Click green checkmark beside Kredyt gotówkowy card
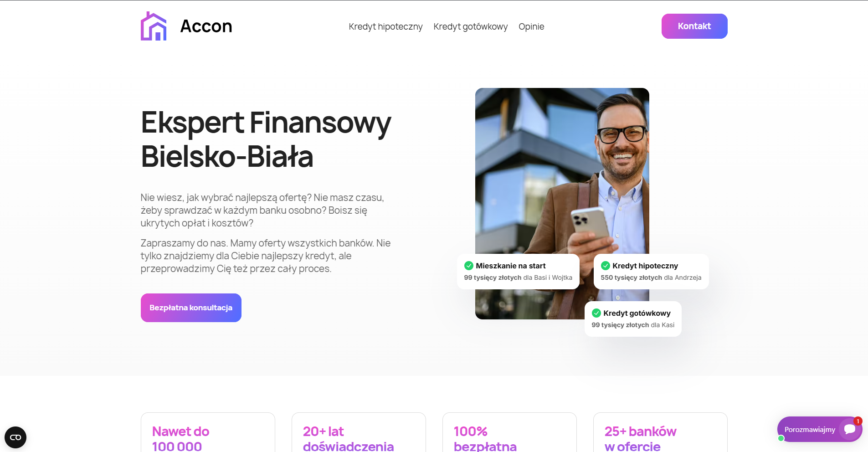Screen dimensions: 868x452 [596, 313]
